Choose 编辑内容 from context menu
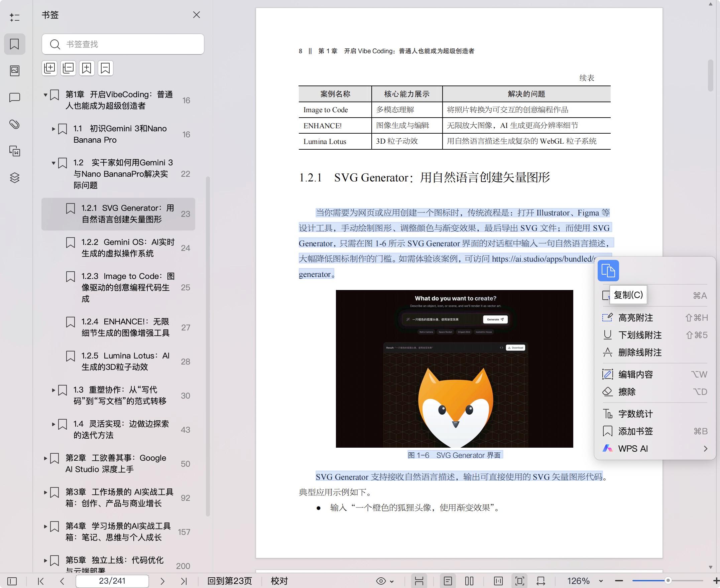The height and width of the screenshot is (588, 720). tap(655, 374)
